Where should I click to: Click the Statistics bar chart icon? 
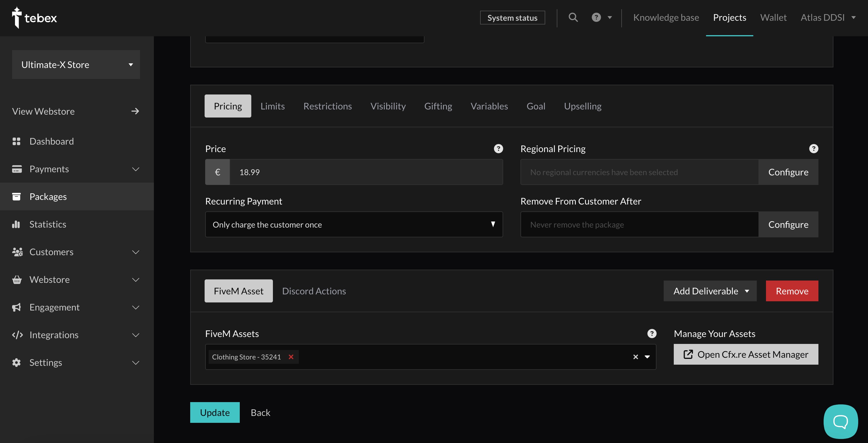[x=16, y=224]
